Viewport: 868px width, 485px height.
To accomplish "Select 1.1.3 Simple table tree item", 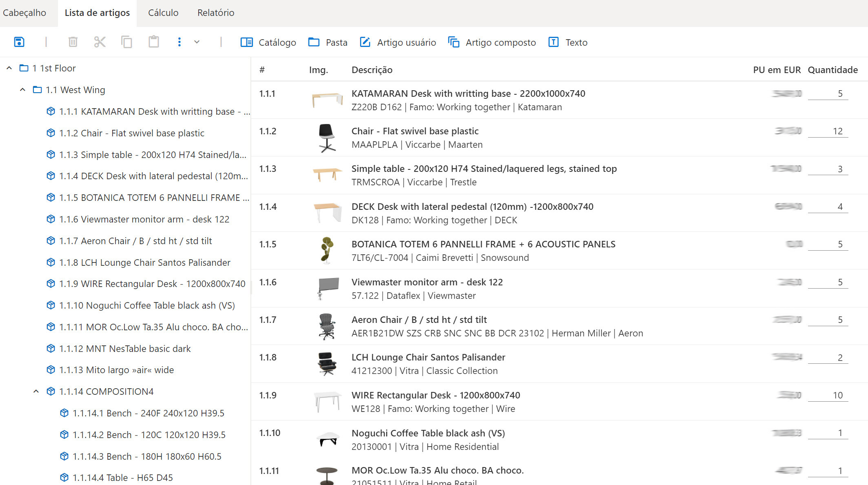I will pyautogui.click(x=153, y=155).
